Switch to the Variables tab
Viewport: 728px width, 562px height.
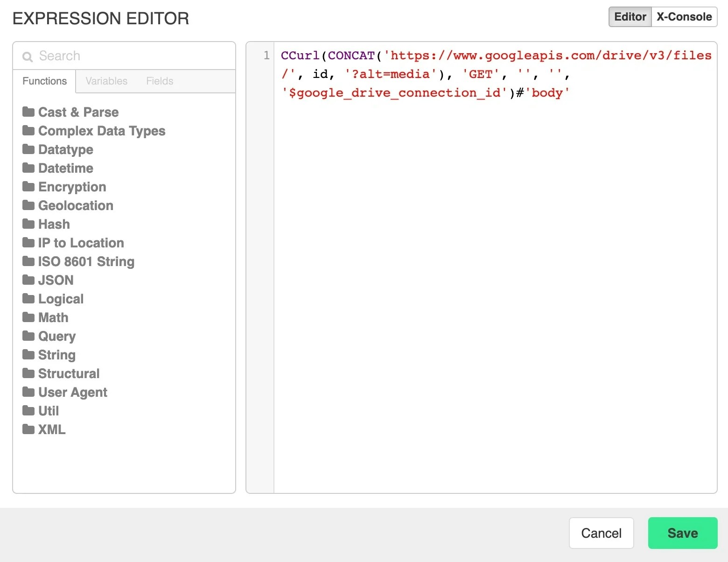106,81
